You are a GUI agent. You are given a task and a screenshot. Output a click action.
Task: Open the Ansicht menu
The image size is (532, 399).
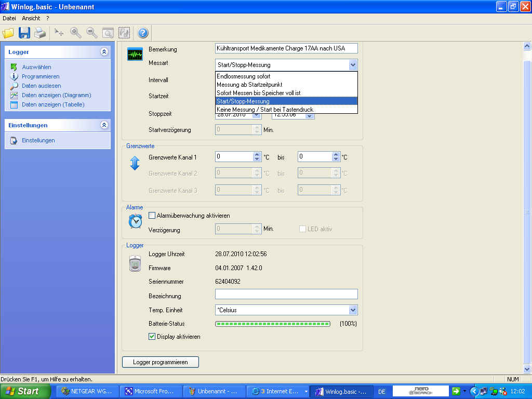(31, 18)
